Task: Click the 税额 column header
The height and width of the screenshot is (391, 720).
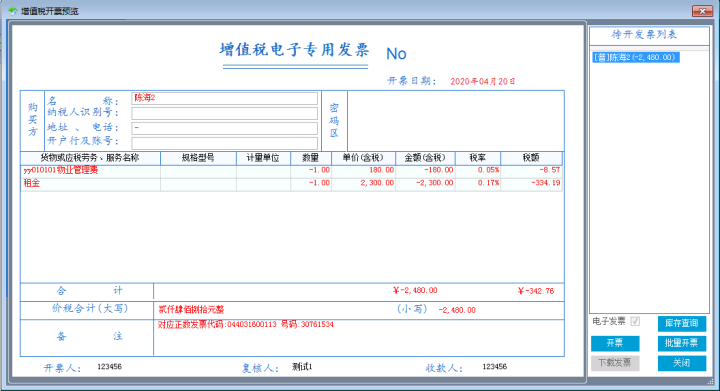Action: pyautogui.click(x=531, y=158)
